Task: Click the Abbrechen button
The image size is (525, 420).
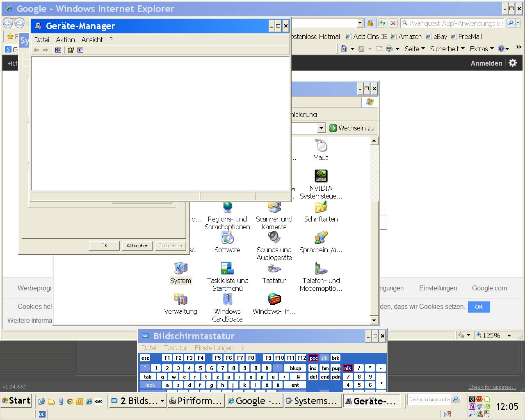Action: tap(137, 246)
